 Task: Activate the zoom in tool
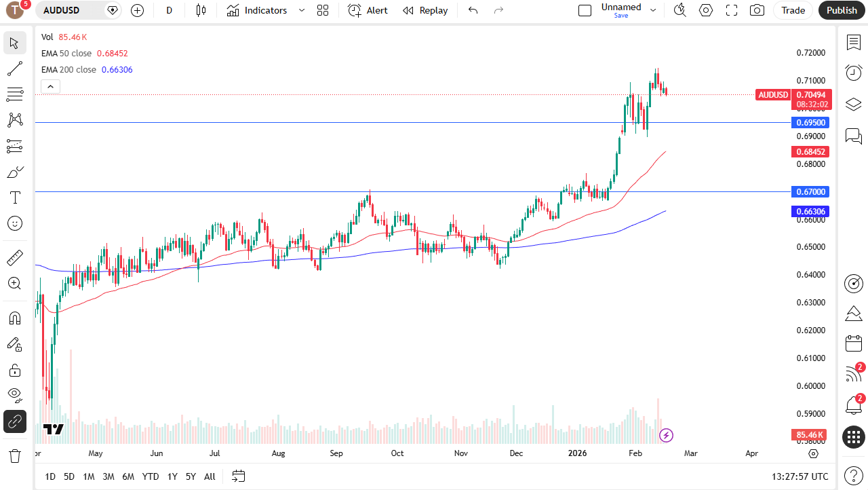pos(15,283)
